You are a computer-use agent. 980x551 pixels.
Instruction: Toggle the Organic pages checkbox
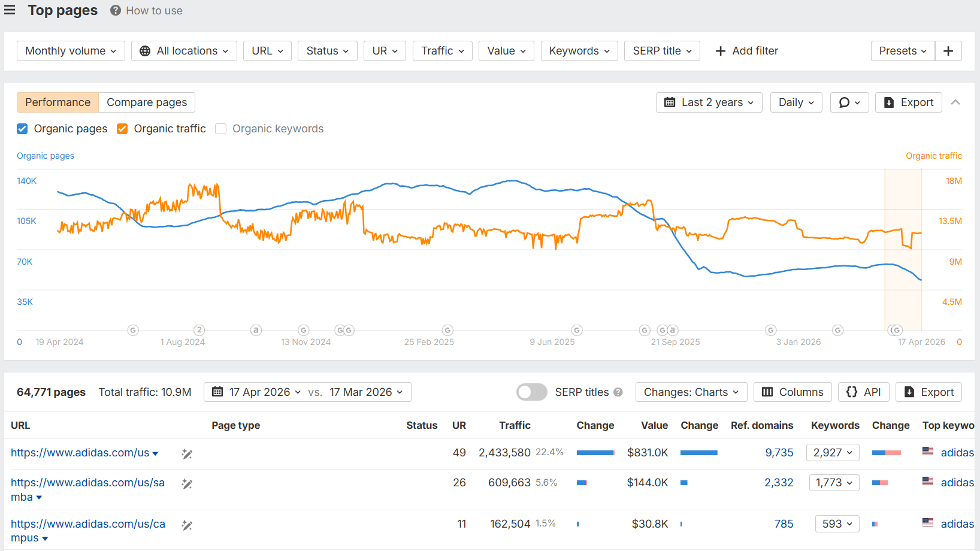[x=22, y=129]
